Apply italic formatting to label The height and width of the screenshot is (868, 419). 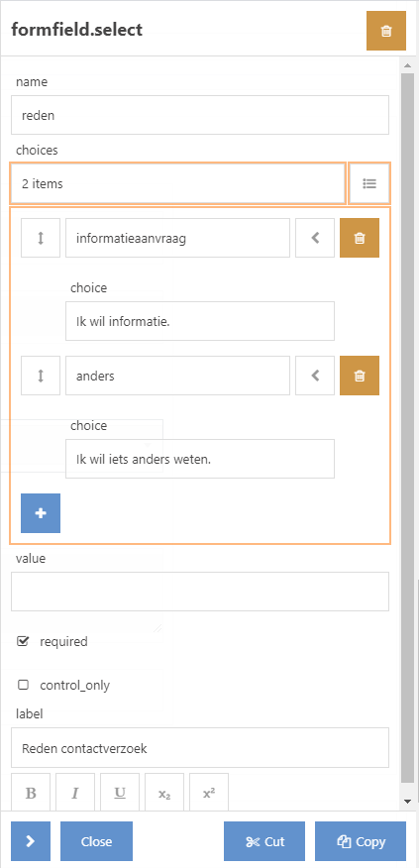click(75, 793)
